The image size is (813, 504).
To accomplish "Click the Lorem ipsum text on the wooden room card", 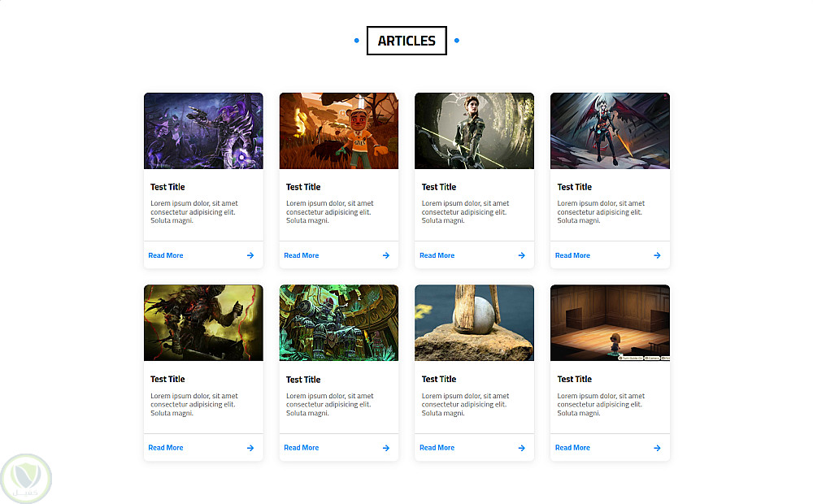I will pos(601,405).
